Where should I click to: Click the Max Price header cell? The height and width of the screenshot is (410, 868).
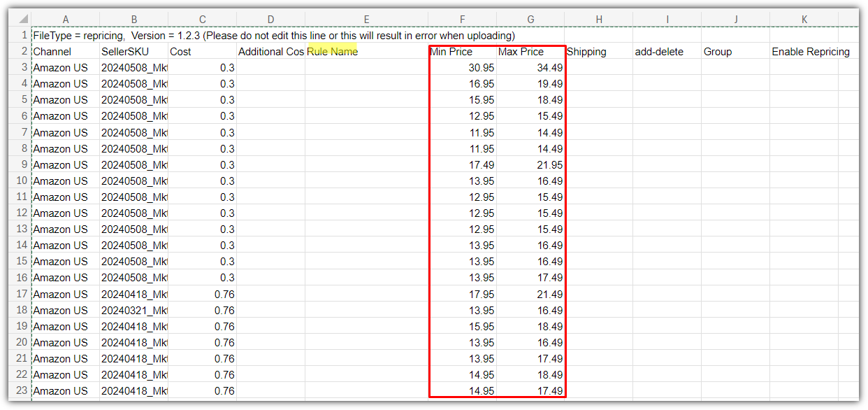[530, 51]
